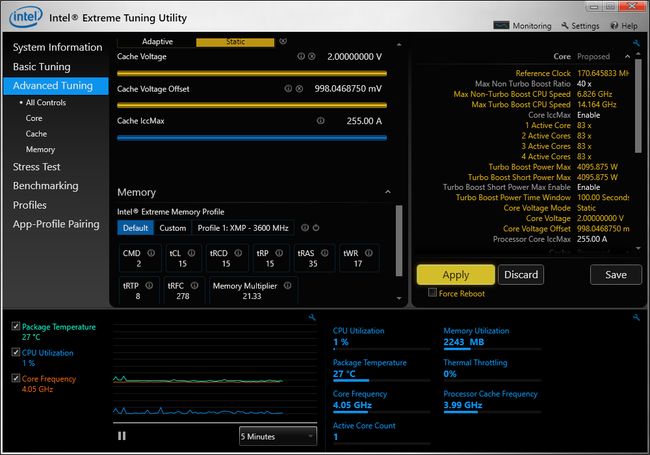Click the proposed settings list's scroll-down arrow
The width and height of the screenshot is (650, 455).
point(638,248)
